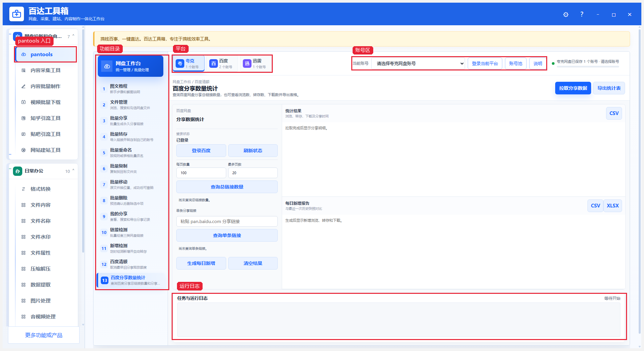Click the 生成每日新增 button
The width and height of the screenshot is (644, 351).
point(201,263)
